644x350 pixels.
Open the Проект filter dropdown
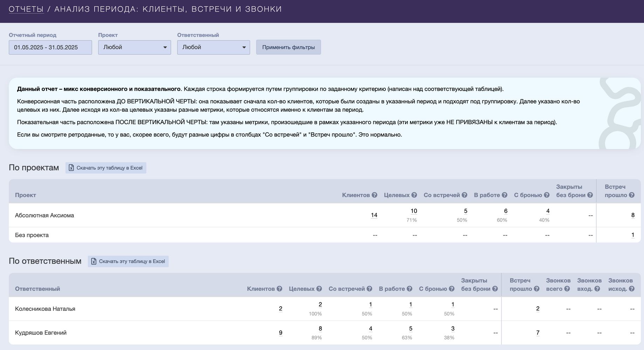point(135,47)
